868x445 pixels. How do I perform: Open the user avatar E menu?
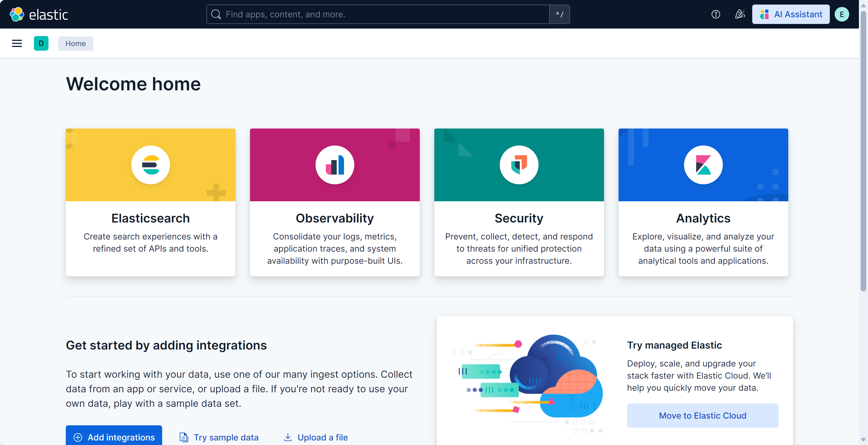point(841,15)
